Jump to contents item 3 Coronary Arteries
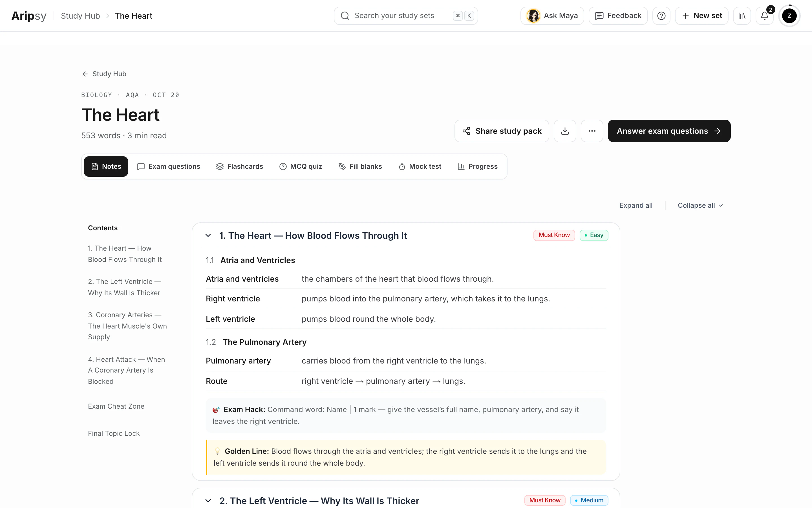812x508 pixels. 127,326
